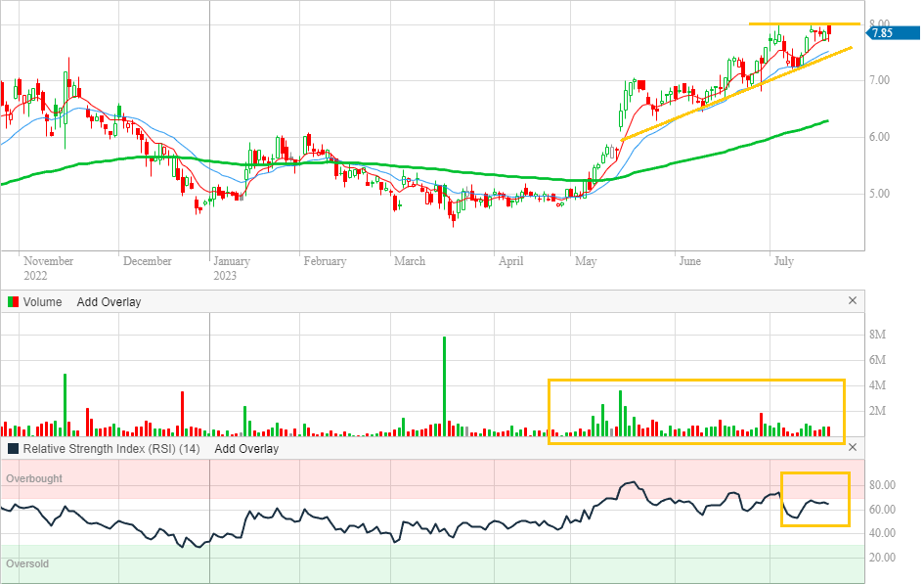
Task: Open Add Overlay in the Volume panel
Action: (109, 302)
